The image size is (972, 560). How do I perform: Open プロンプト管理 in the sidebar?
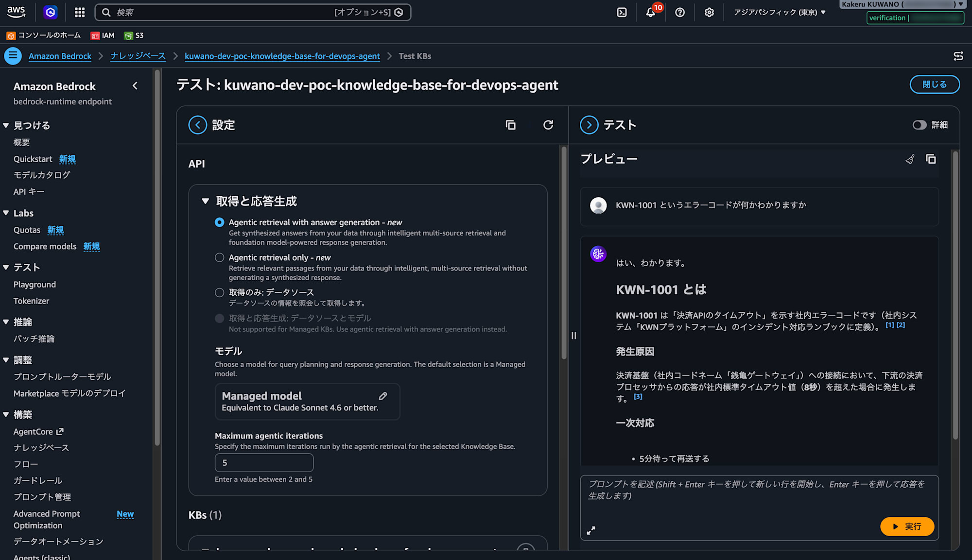click(42, 497)
